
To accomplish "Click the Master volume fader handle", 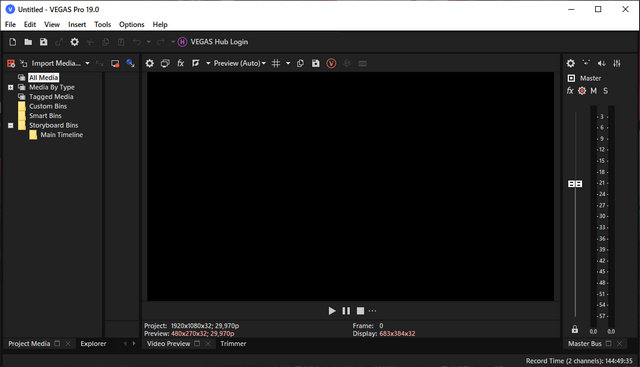I will pos(575,184).
